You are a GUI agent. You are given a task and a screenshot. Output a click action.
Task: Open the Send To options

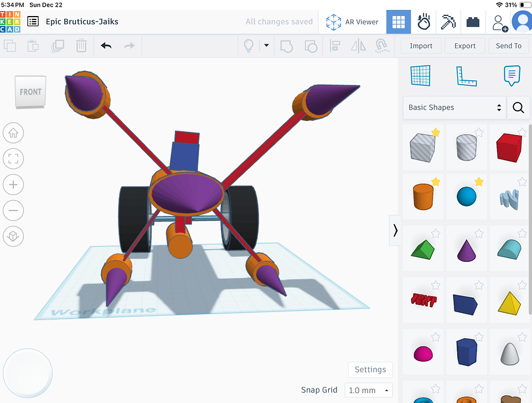pos(509,46)
